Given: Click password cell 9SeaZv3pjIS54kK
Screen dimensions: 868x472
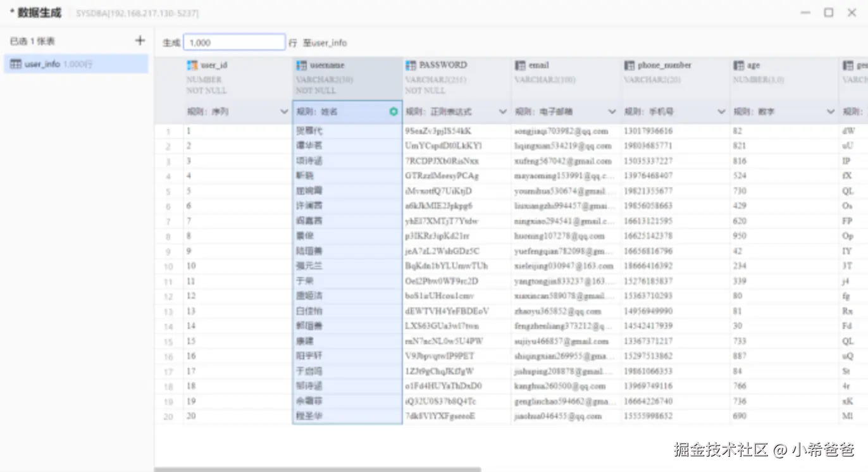Looking at the screenshot, I should pos(438,131).
